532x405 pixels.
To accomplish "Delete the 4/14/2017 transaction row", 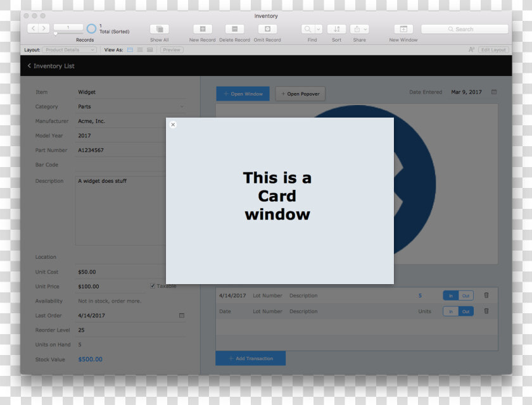I will coord(486,296).
